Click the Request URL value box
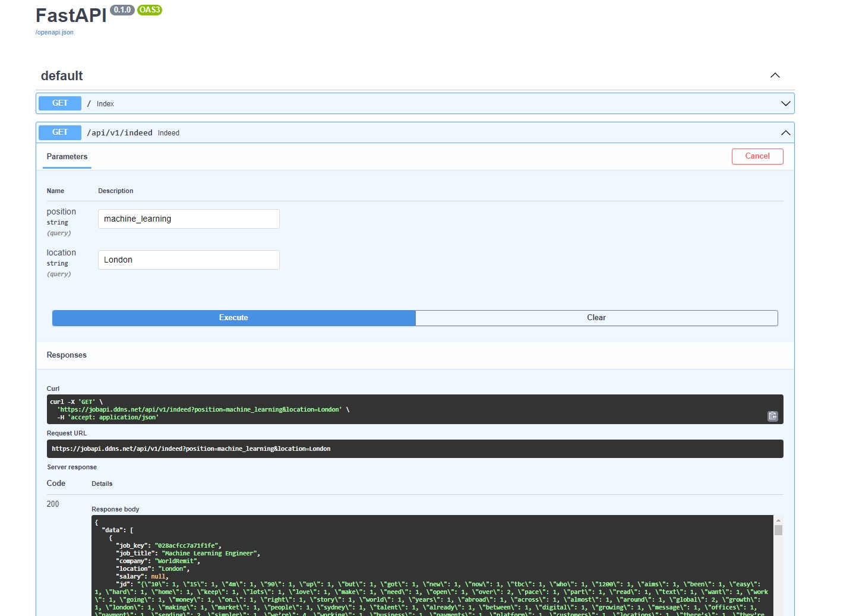This screenshot has width=853, height=616. tap(415, 448)
